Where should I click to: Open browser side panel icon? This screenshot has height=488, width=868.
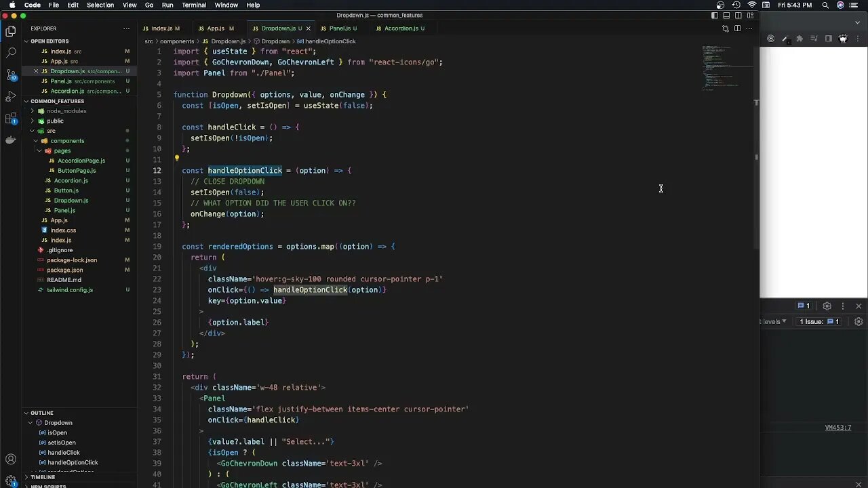click(829, 39)
